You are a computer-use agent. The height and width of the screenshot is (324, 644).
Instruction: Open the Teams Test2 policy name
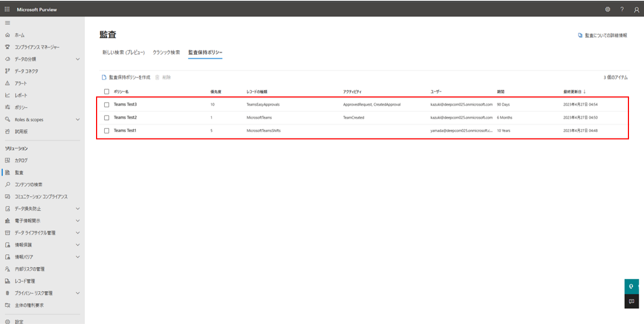point(125,117)
